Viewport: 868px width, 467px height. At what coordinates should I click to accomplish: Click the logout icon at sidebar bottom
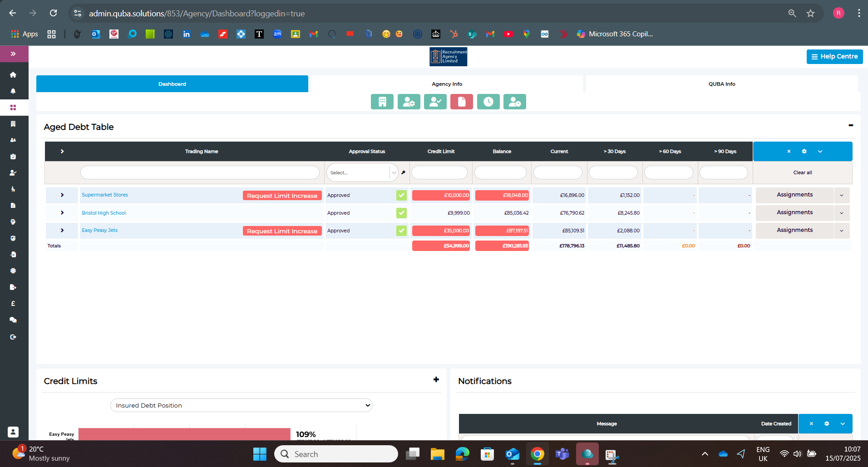(x=13, y=337)
